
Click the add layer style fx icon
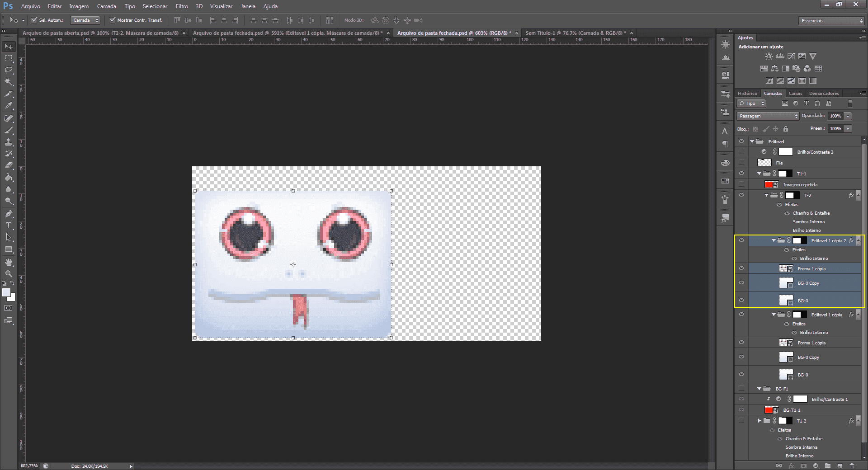[x=791, y=466]
